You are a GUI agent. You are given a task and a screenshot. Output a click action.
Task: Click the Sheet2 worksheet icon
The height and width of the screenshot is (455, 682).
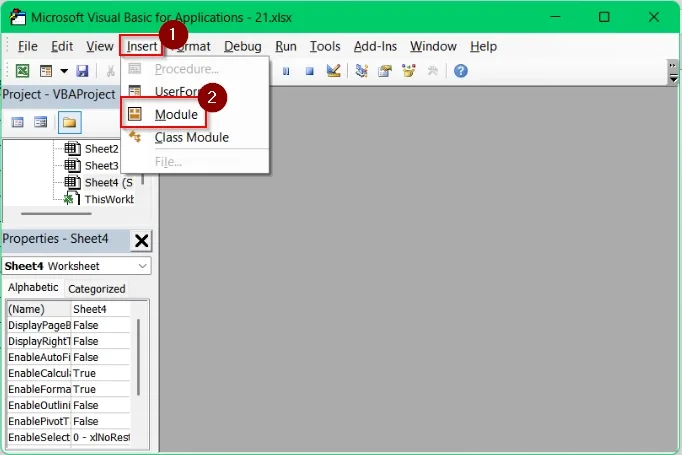coord(73,149)
